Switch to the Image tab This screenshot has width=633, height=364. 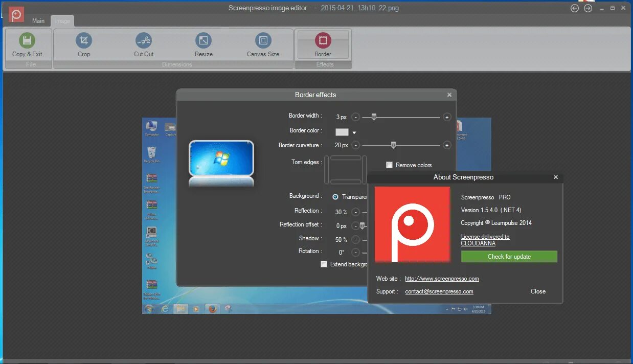pyautogui.click(x=62, y=21)
